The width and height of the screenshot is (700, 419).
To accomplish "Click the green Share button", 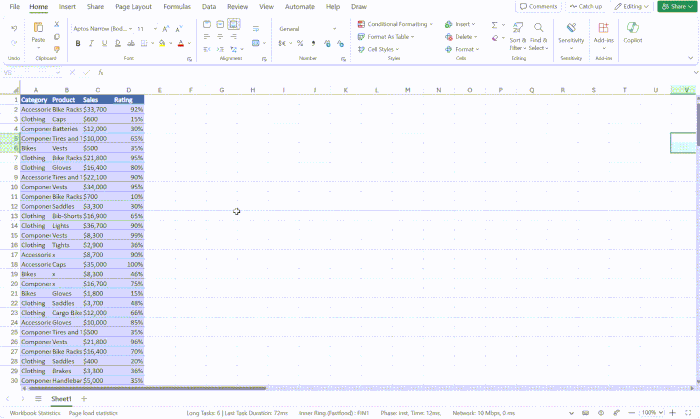I will [x=677, y=6].
